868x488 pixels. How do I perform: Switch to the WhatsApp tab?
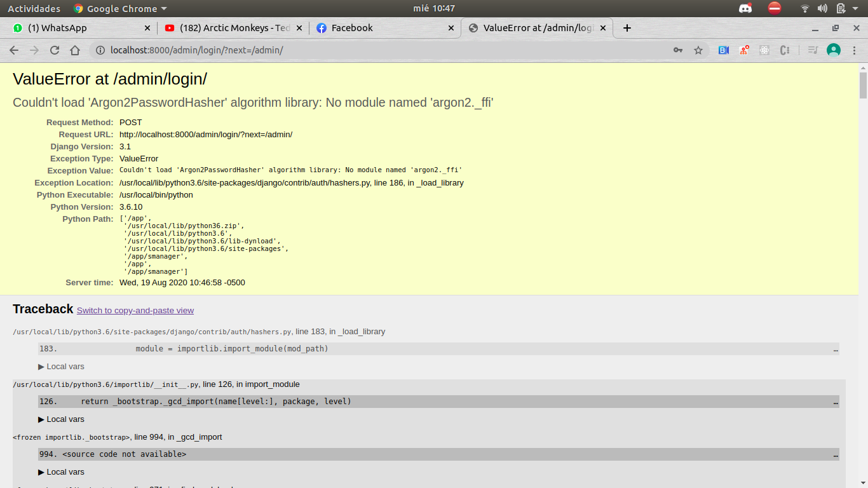[x=76, y=28]
